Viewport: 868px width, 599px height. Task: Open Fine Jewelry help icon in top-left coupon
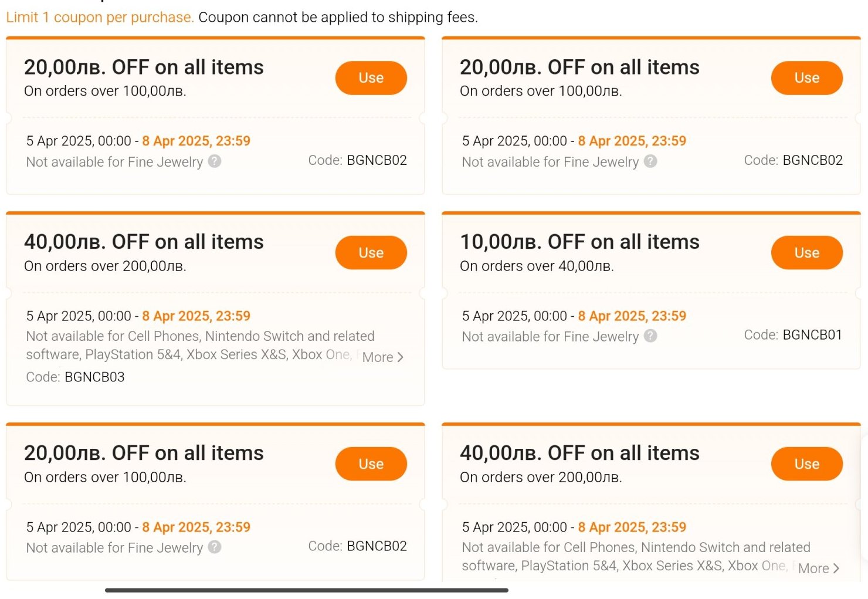pyautogui.click(x=215, y=161)
